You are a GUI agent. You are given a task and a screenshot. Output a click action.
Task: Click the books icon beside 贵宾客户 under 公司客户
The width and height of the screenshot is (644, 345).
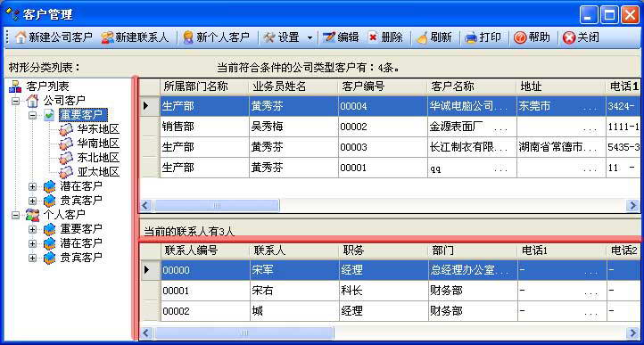[x=49, y=201]
